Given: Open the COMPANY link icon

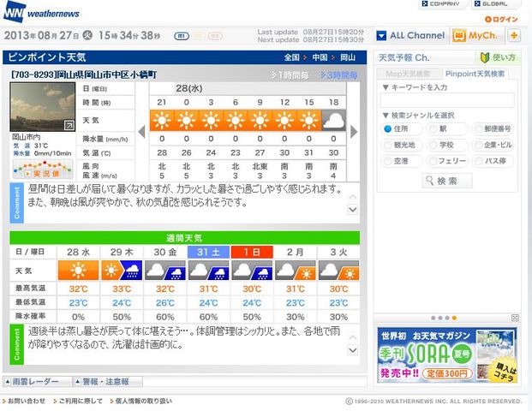Looking at the screenshot, I should pos(424,3).
